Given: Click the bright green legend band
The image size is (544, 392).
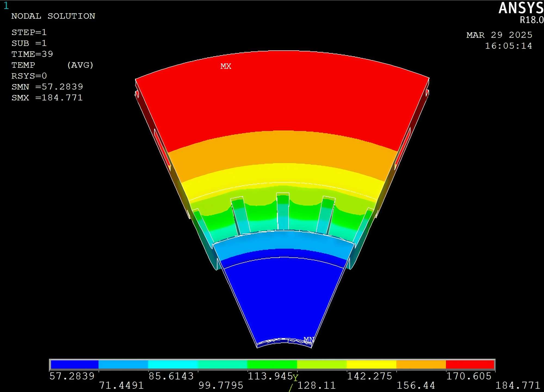Looking at the screenshot, I should click(x=272, y=365).
